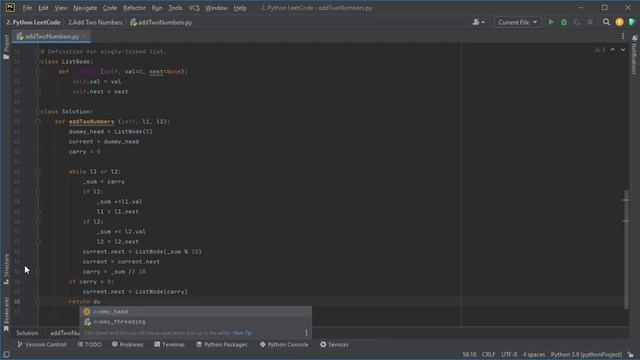Open the code-with-me user icon dropdown

coord(478,22)
